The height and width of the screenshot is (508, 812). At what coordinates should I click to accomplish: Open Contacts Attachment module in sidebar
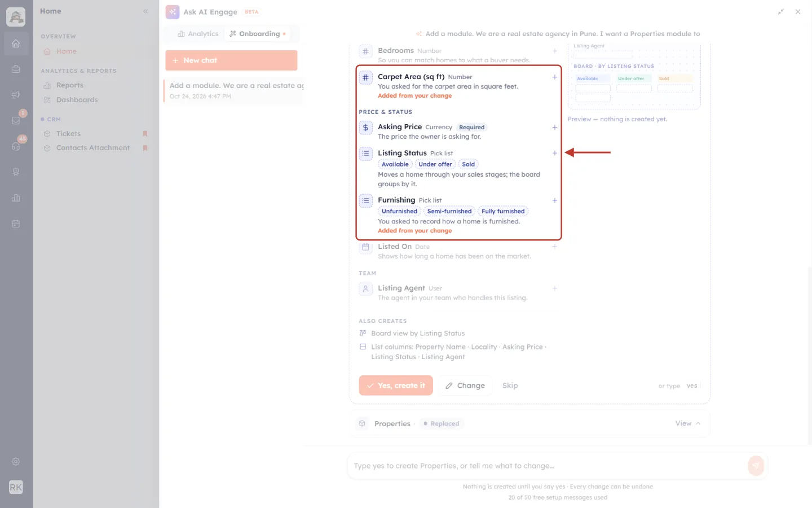93,148
